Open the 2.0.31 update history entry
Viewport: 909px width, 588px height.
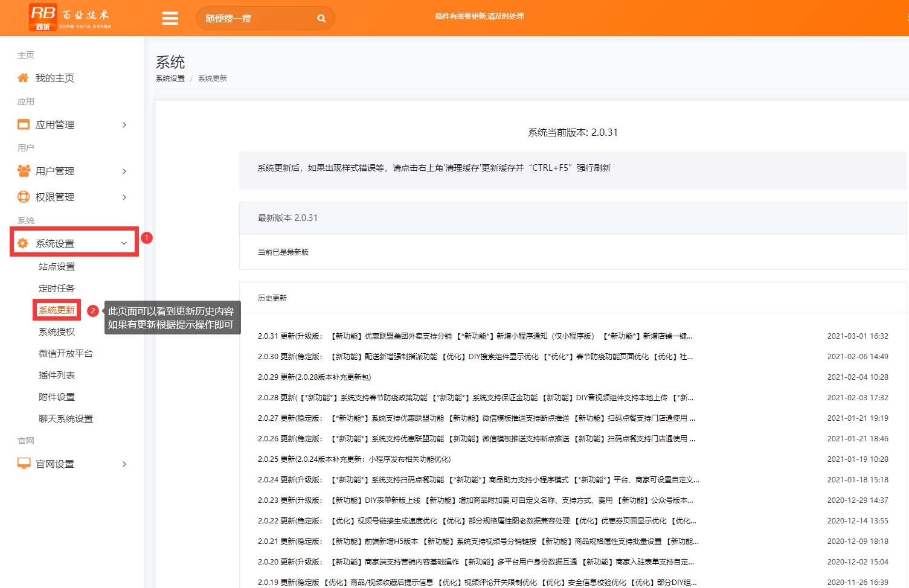pos(475,336)
